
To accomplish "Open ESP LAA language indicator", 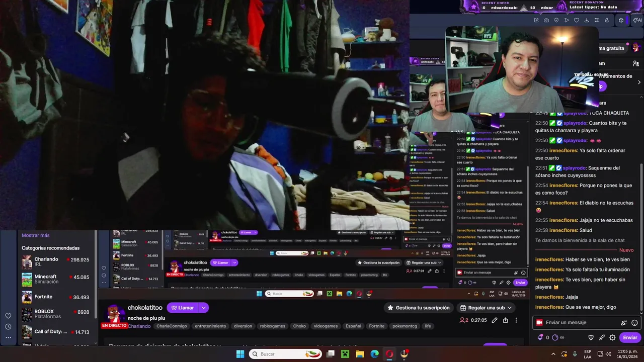I will coord(588,354).
